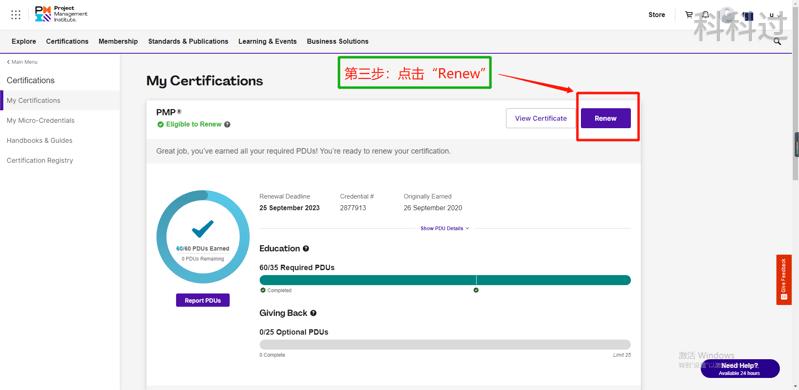799x390 pixels.
Task: Click the Completed label under Education bar
Action: (x=279, y=290)
